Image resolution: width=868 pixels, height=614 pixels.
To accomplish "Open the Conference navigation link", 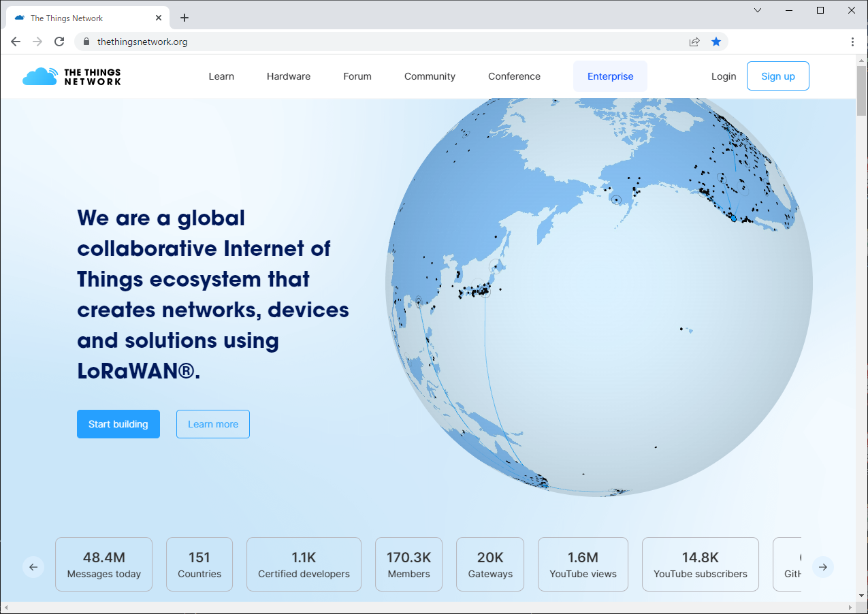I will pyautogui.click(x=514, y=76).
